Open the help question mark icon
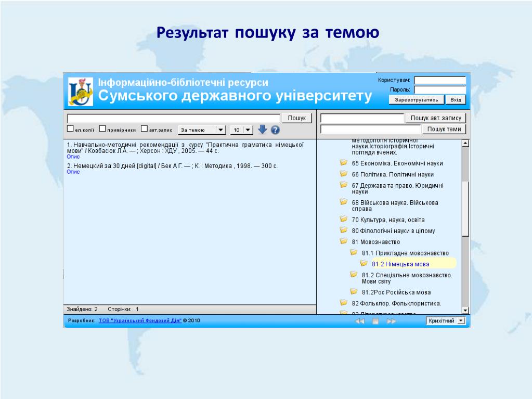 tap(275, 130)
